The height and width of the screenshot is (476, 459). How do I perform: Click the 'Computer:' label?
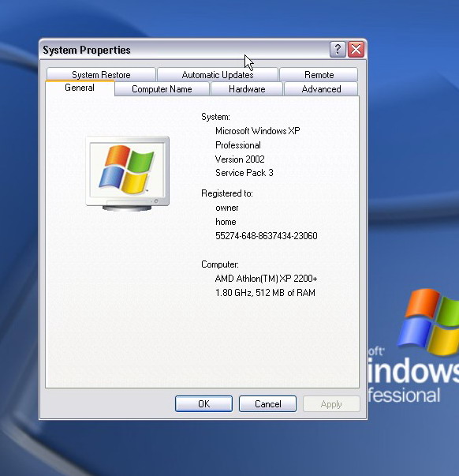(x=220, y=264)
